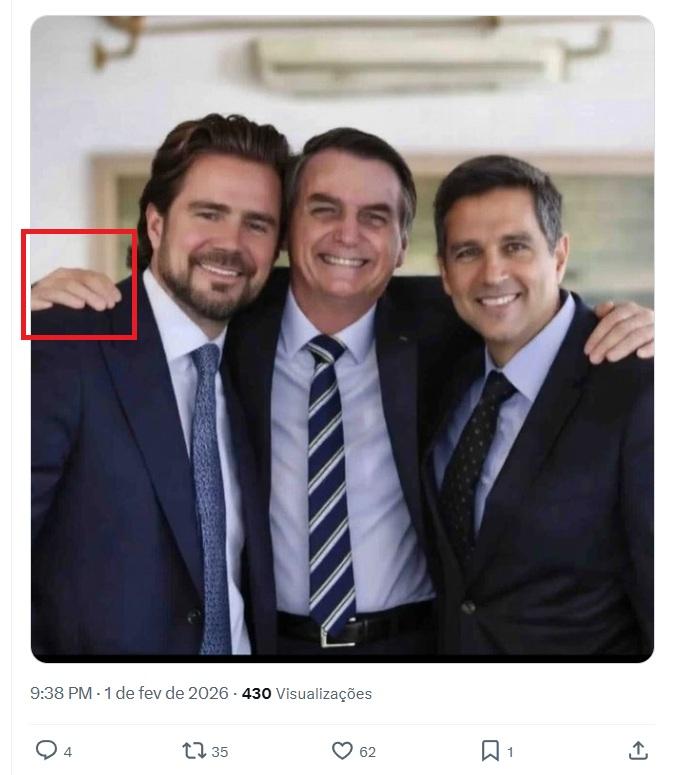Click the bookmark count showing 1
This screenshot has height=775, width=673.
click(x=510, y=751)
